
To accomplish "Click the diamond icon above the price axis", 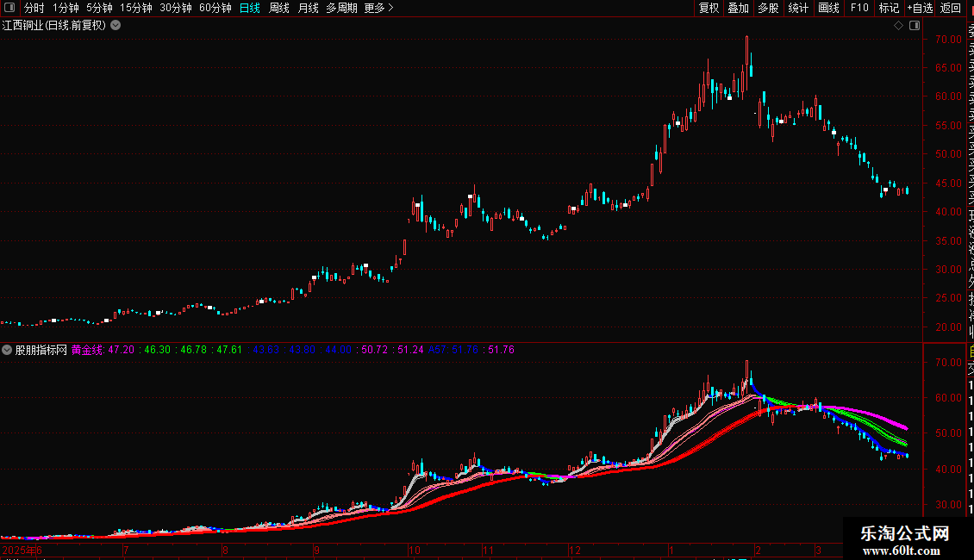I will [x=898, y=26].
